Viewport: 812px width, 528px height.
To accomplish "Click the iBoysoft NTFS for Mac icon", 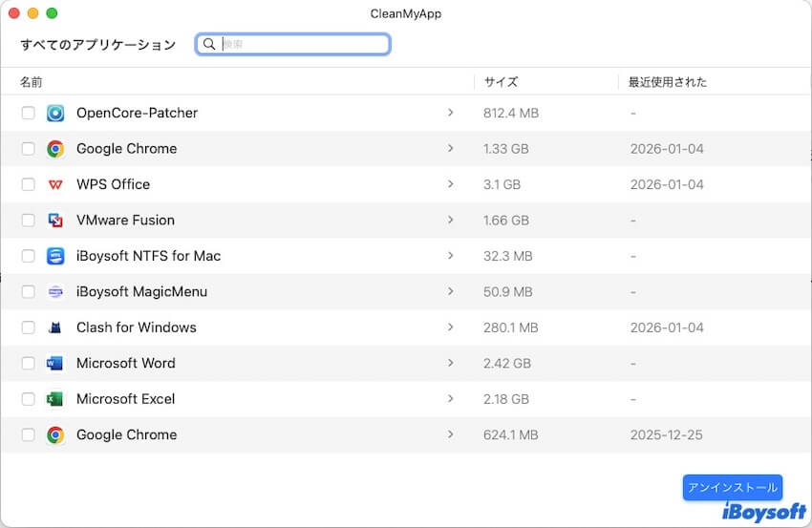I will tap(55, 256).
